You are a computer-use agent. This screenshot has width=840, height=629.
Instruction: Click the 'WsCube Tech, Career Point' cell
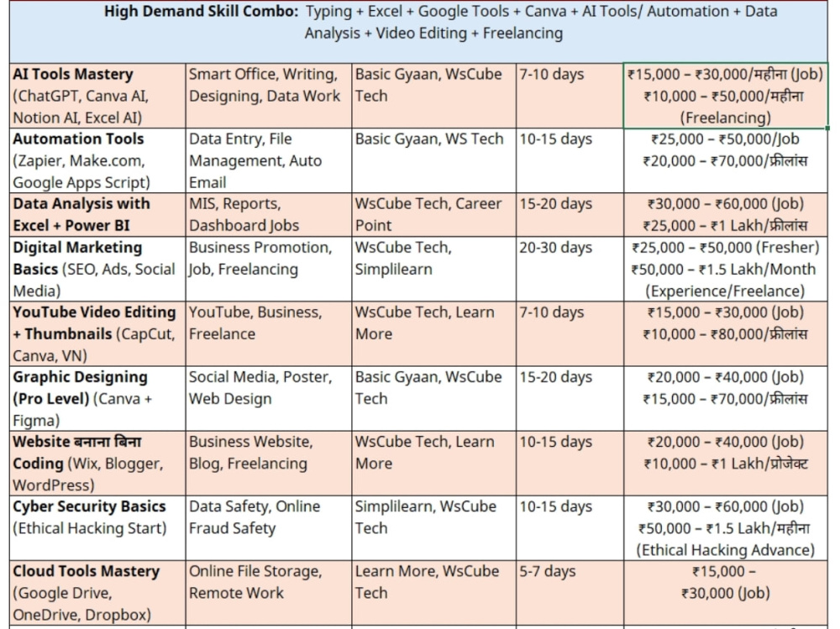click(434, 214)
